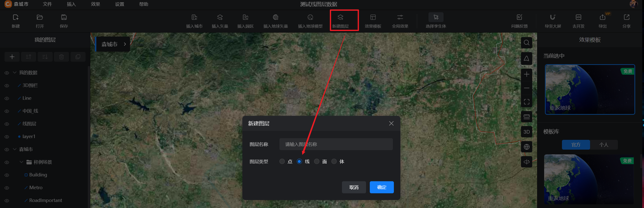
Task: Collapse the 样例场景 folder
Action: (21, 162)
